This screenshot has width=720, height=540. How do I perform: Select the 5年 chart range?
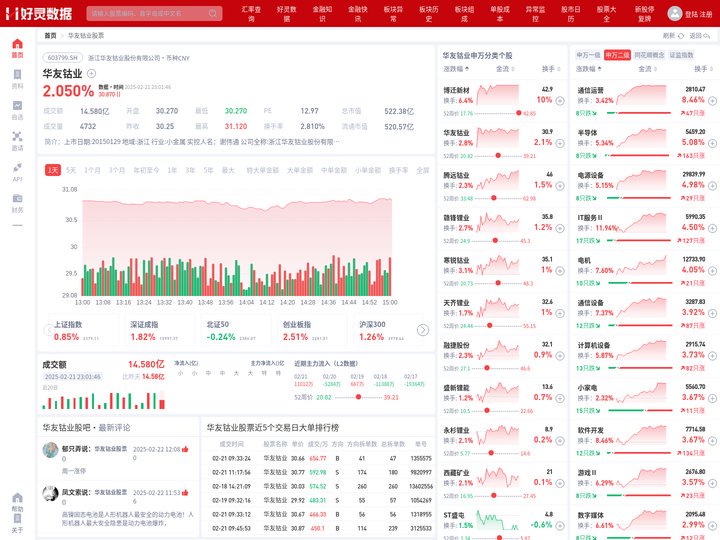[x=208, y=170]
